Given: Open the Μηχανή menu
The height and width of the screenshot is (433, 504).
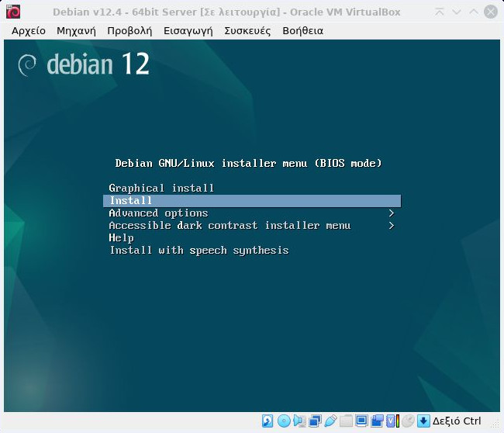Looking at the screenshot, I should (76, 30).
